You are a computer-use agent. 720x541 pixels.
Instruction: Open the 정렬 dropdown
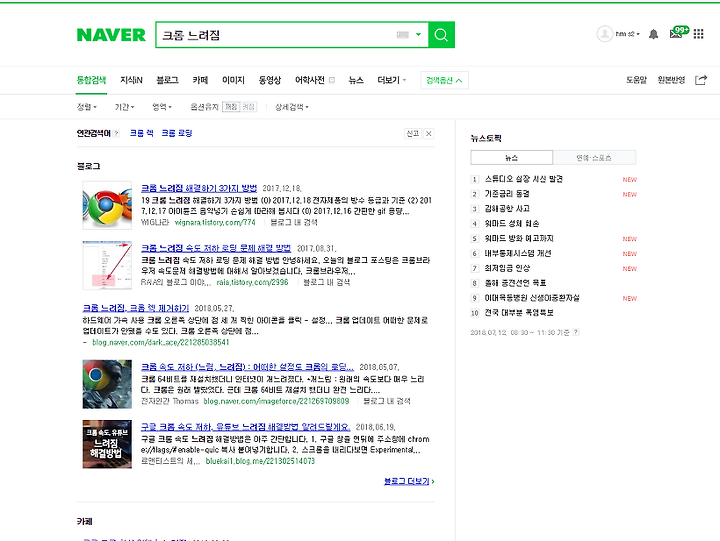click(x=87, y=107)
